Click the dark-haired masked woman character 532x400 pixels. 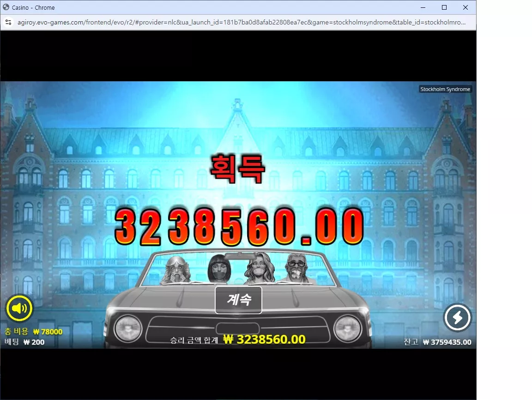(218, 269)
